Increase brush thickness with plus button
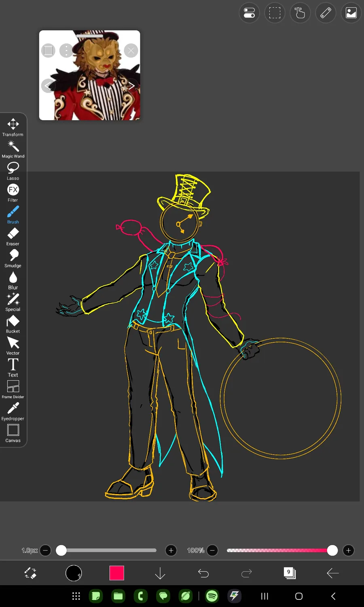 click(x=171, y=550)
